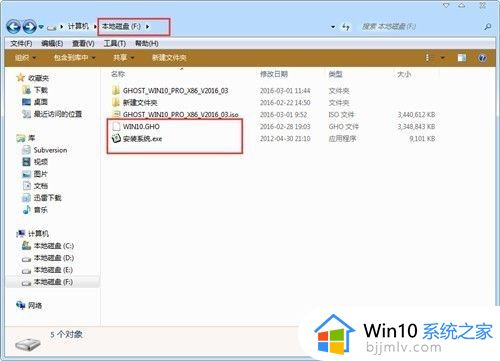Click 本地磁盘 (F:) breadcrumb in address bar
This screenshot has width=500, height=361.
[x=121, y=26]
